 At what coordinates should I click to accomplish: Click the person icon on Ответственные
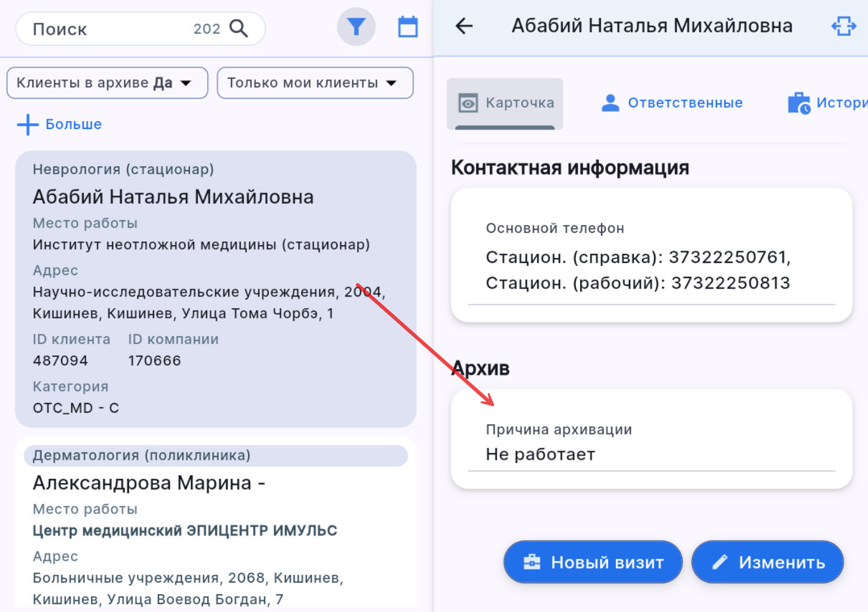[610, 103]
